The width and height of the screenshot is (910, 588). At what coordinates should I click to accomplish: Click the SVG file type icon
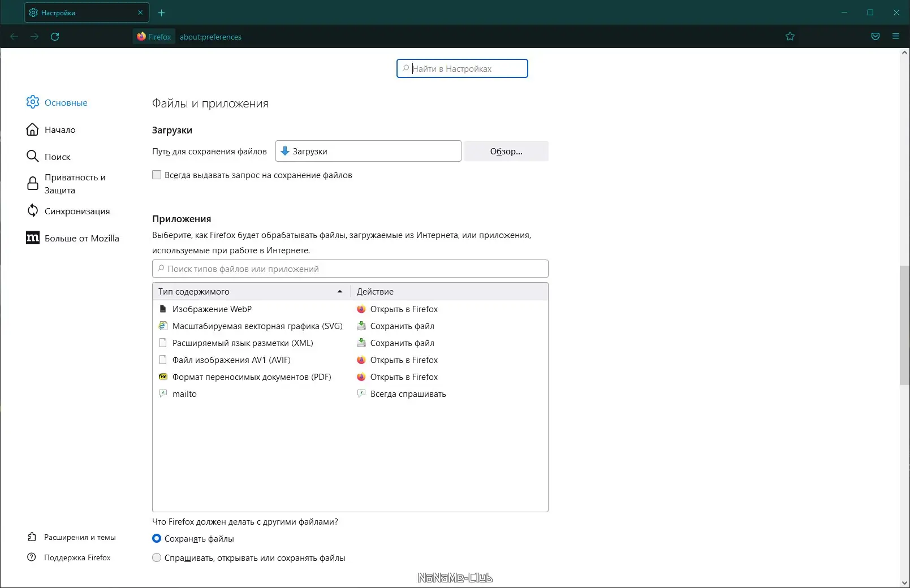[x=163, y=326]
